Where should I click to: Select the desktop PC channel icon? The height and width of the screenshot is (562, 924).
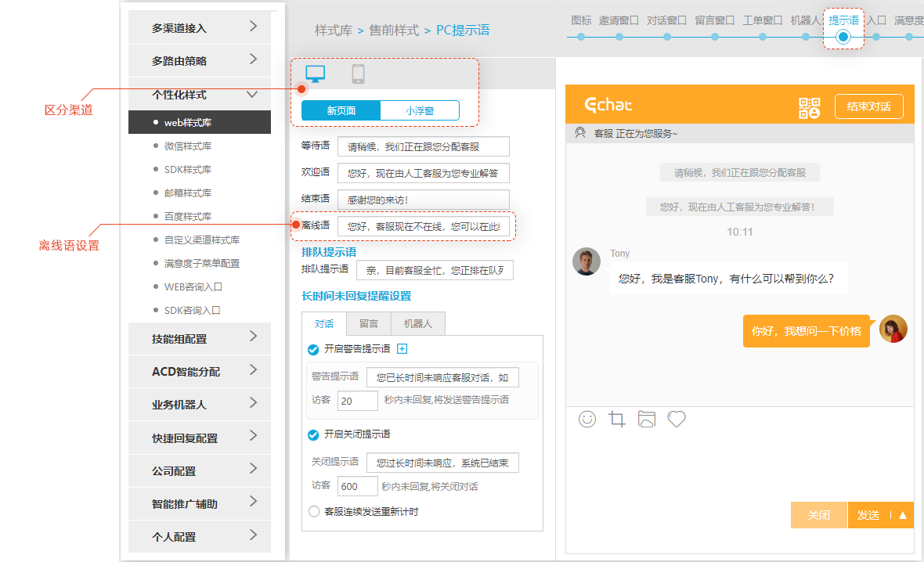[315, 74]
